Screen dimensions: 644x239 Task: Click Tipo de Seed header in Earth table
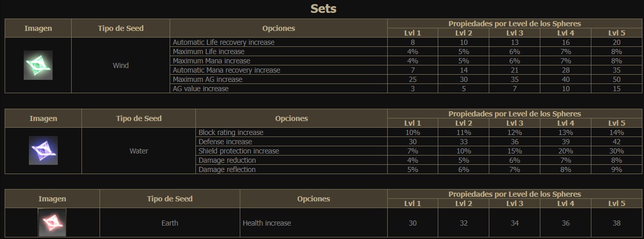[170, 199]
